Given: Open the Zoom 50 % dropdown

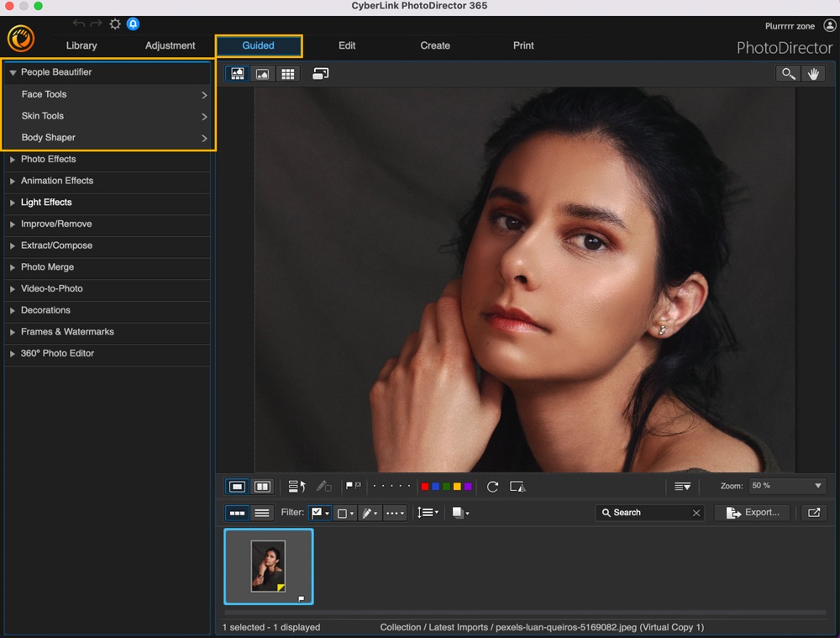Looking at the screenshot, I should pos(786,486).
